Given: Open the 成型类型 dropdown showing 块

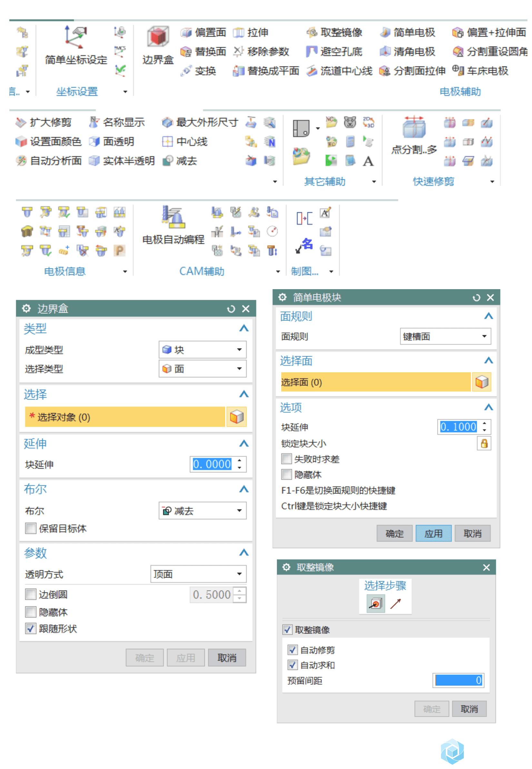Looking at the screenshot, I should tap(203, 349).
